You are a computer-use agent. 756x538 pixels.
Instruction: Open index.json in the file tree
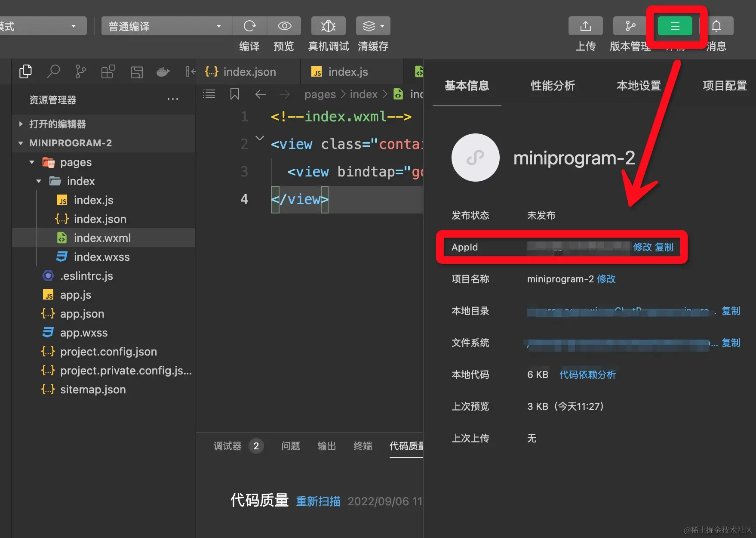pyautogui.click(x=104, y=219)
